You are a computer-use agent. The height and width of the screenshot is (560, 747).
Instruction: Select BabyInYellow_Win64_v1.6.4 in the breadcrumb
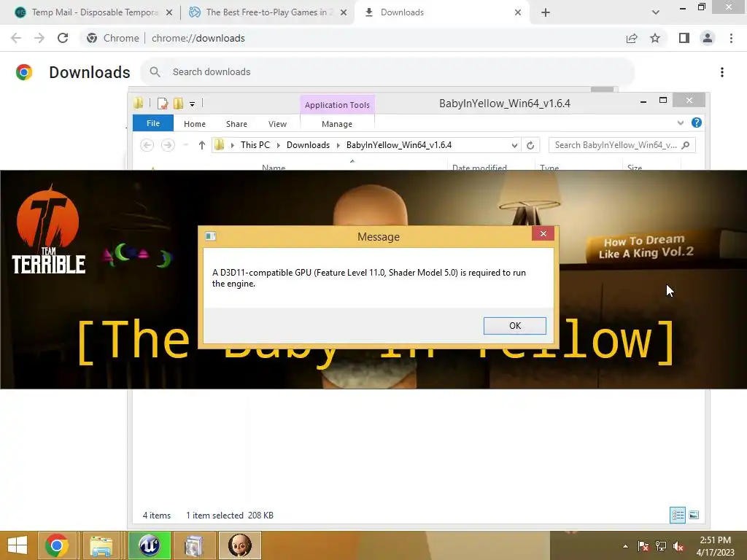[x=399, y=145]
